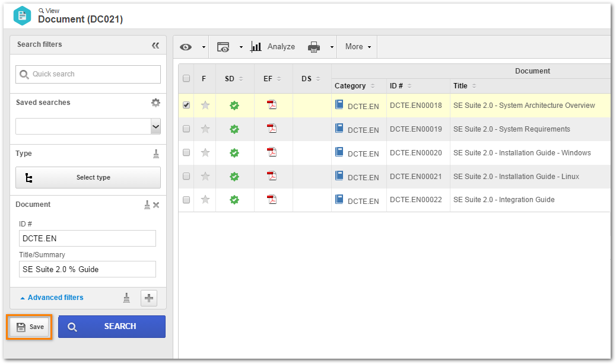
Task: Check the Installation Guide - Linux row
Action: coord(186,176)
